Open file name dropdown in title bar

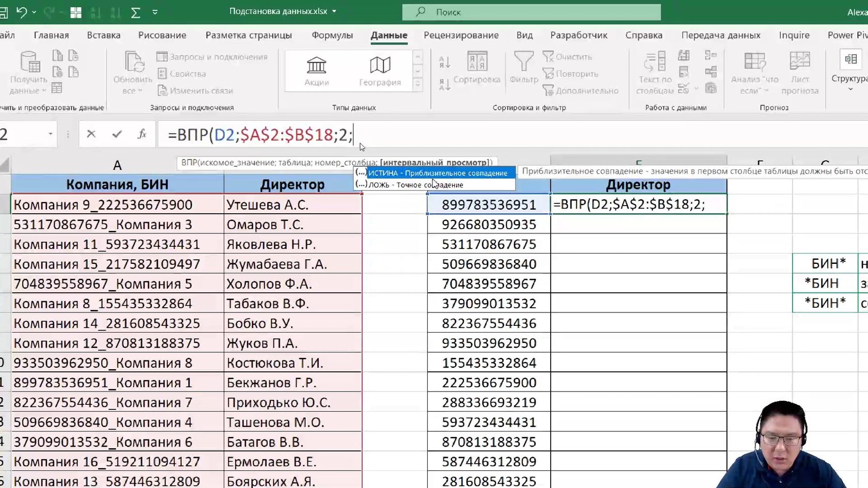click(334, 11)
